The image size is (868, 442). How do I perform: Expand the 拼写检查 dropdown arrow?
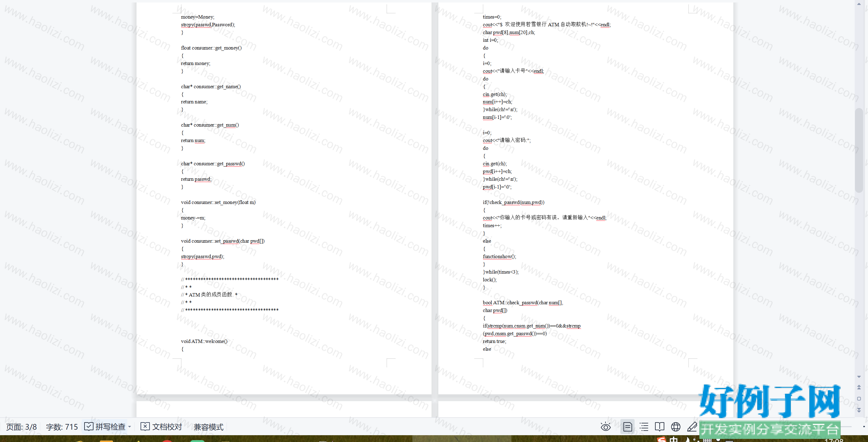pyautogui.click(x=130, y=427)
